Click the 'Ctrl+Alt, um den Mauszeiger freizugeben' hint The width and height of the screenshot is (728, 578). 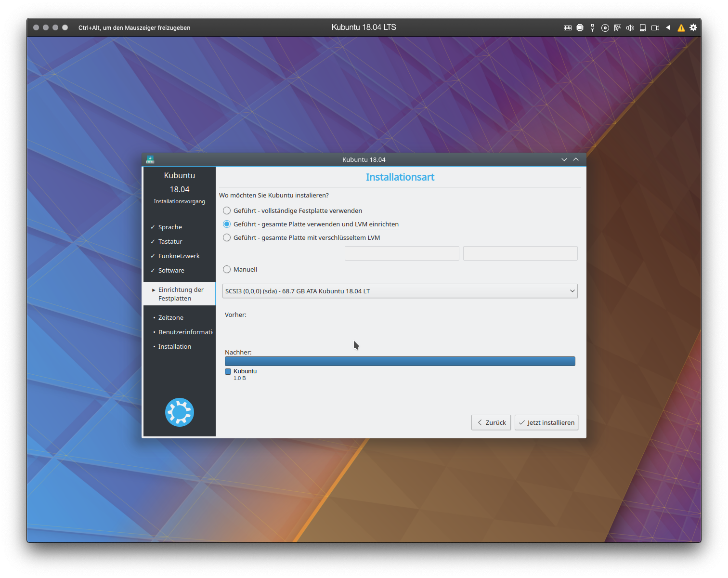coord(134,28)
